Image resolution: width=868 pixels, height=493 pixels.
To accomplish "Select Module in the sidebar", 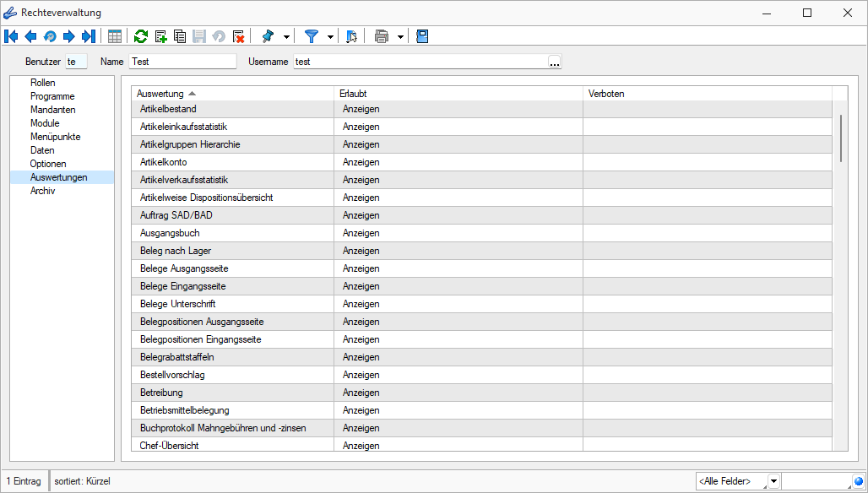I will 45,123.
